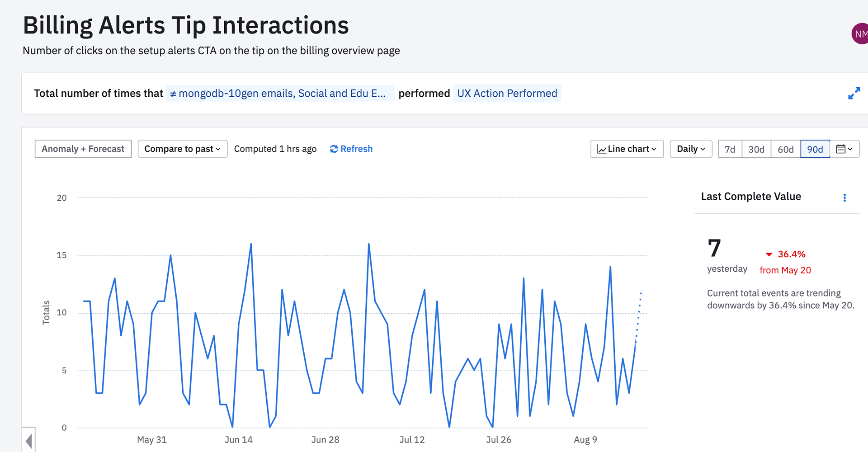Open the UX Action Performed event selector

pos(507,93)
